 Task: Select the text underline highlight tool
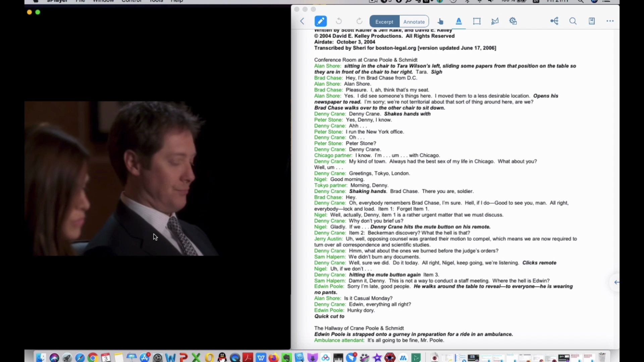click(x=459, y=21)
